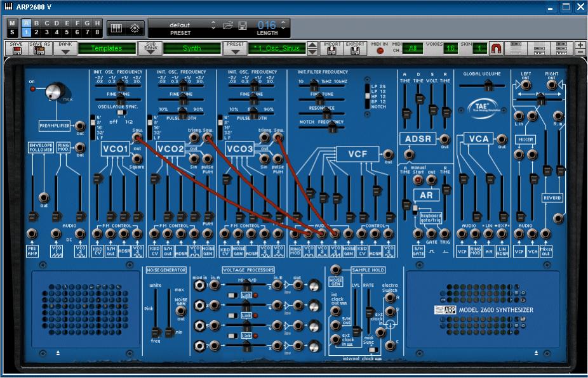Select sequencer pattern bank A
This screenshot has height=378, width=588.
click(26, 23)
